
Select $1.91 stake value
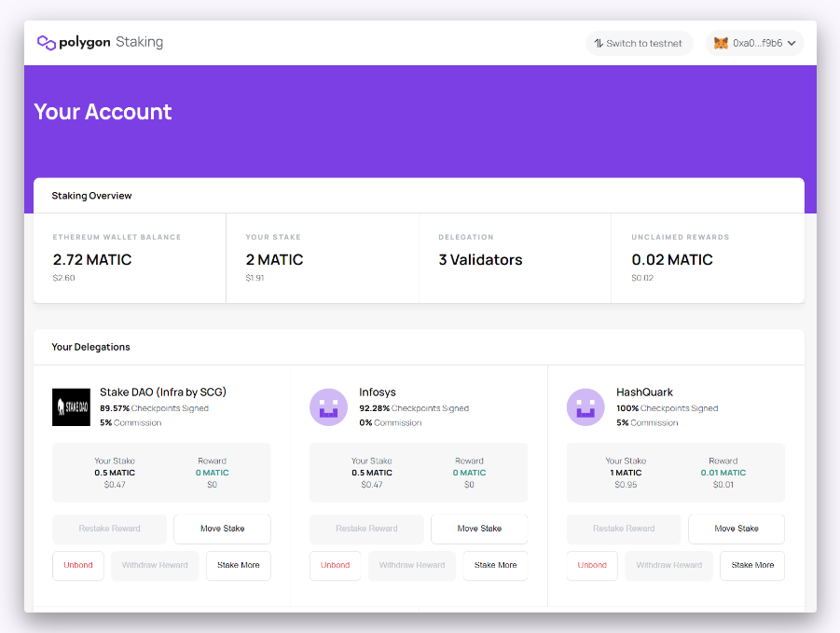click(255, 278)
